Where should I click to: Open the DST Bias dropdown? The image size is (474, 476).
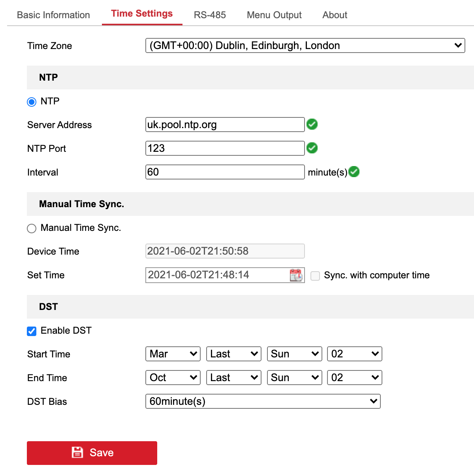(263, 401)
